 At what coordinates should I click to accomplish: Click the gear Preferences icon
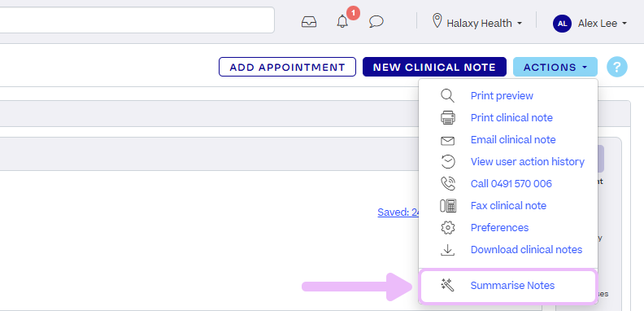[448, 227]
